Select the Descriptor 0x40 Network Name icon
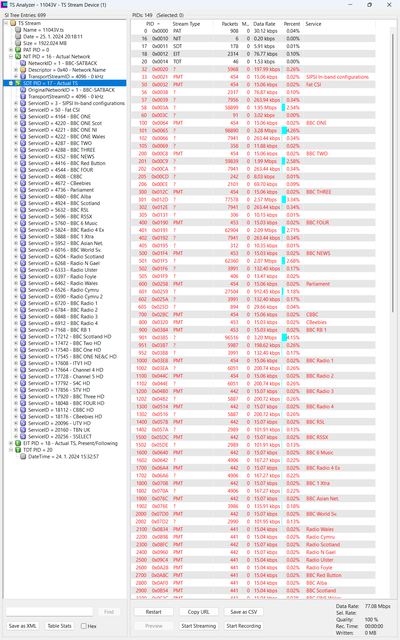Viewport: 400px width, 640px height. [23, 70]
